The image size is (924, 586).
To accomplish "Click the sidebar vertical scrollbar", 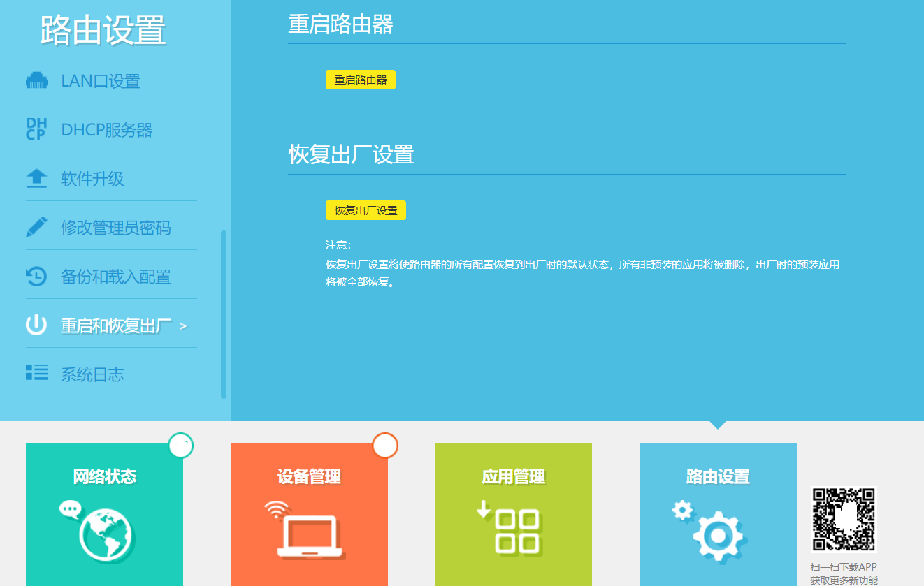I will point(224,314).
